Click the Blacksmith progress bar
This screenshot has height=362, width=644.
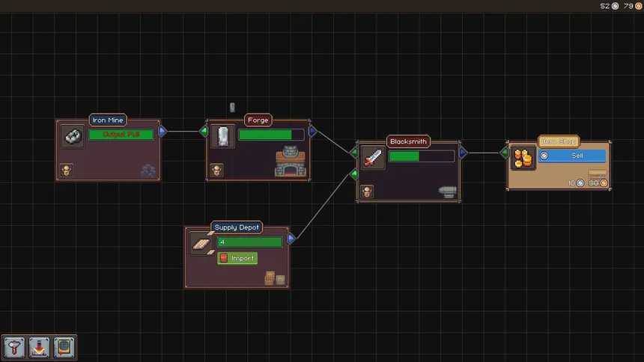[421, 156]
